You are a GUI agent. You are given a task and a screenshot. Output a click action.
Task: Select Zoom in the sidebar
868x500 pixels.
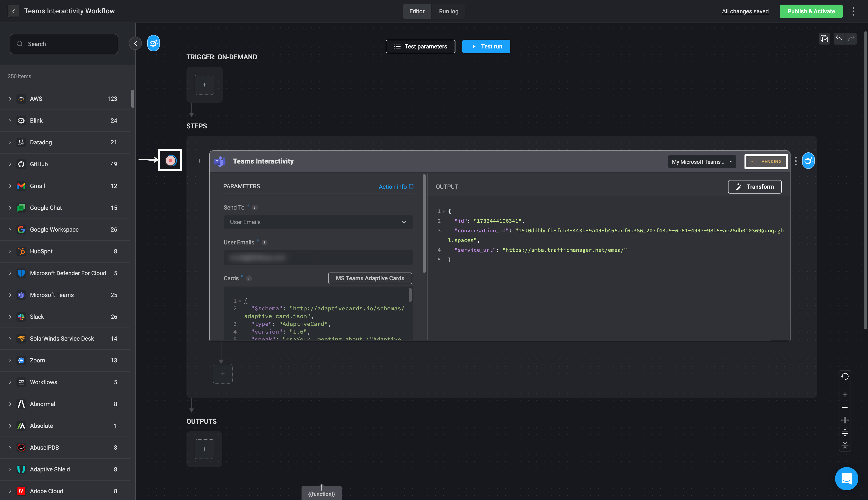tap(65, 360)
